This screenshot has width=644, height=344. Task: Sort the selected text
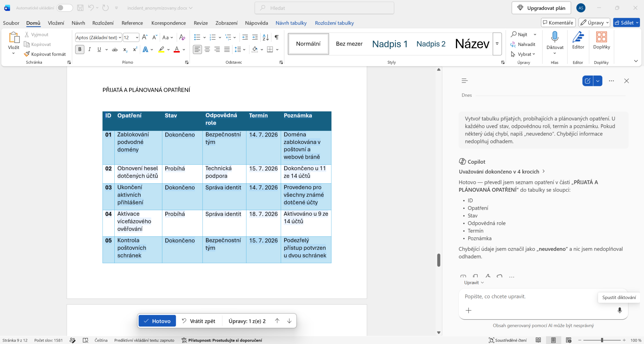click(x=266, y=37)
